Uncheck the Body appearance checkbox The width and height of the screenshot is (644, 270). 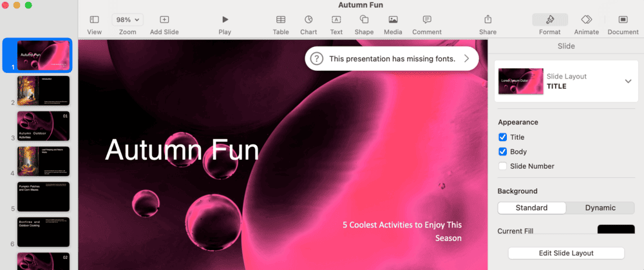tap(503, 152)
